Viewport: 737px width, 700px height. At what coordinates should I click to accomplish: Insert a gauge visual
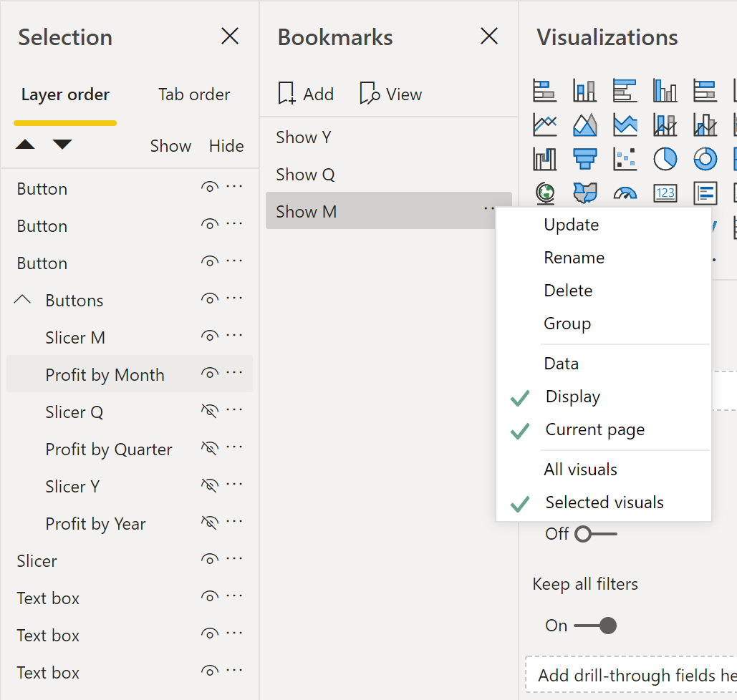(625, 193)
